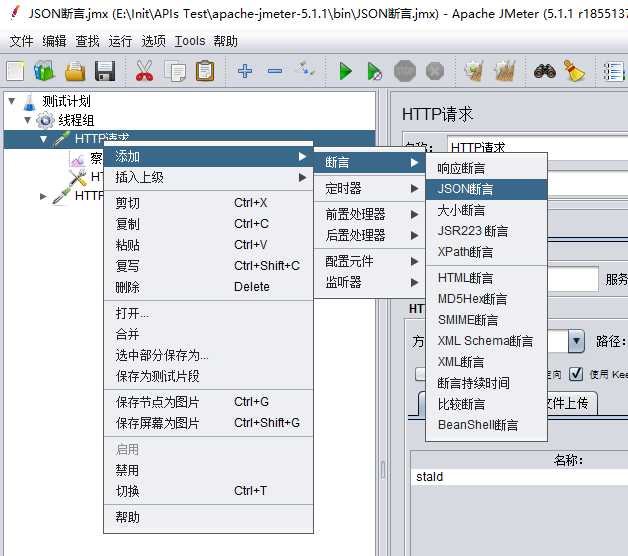Click the New test plan toolbar icon

coord(15,71)
